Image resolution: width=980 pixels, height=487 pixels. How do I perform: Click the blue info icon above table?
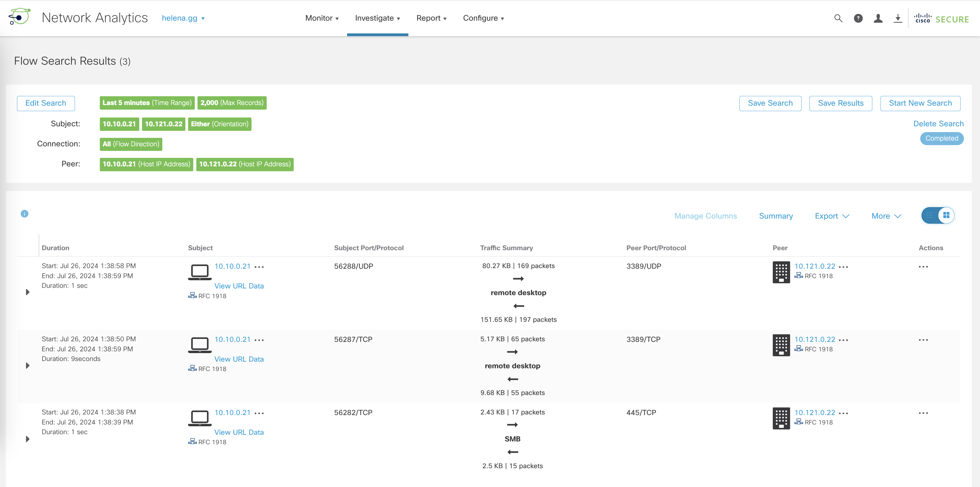coord(24,214)
